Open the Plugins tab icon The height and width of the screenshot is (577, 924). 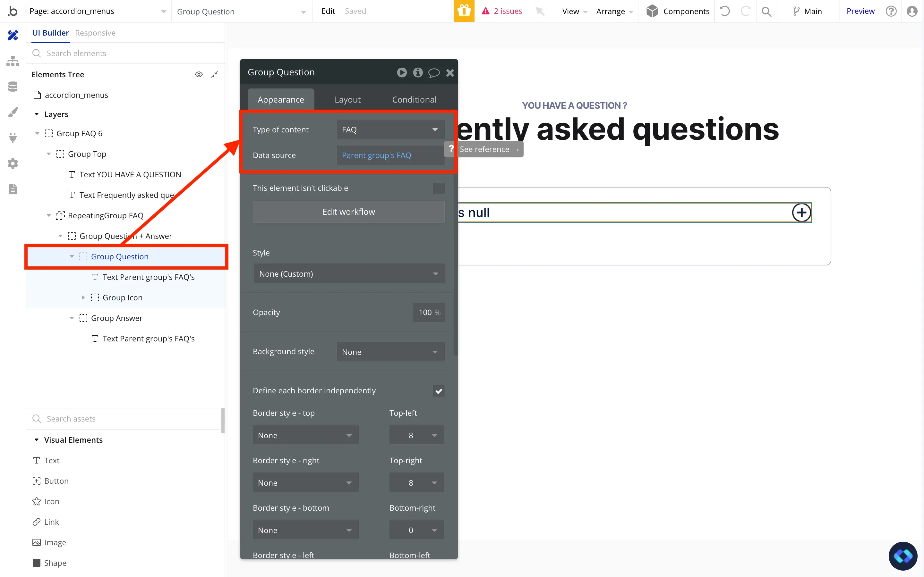click(13, 138)
